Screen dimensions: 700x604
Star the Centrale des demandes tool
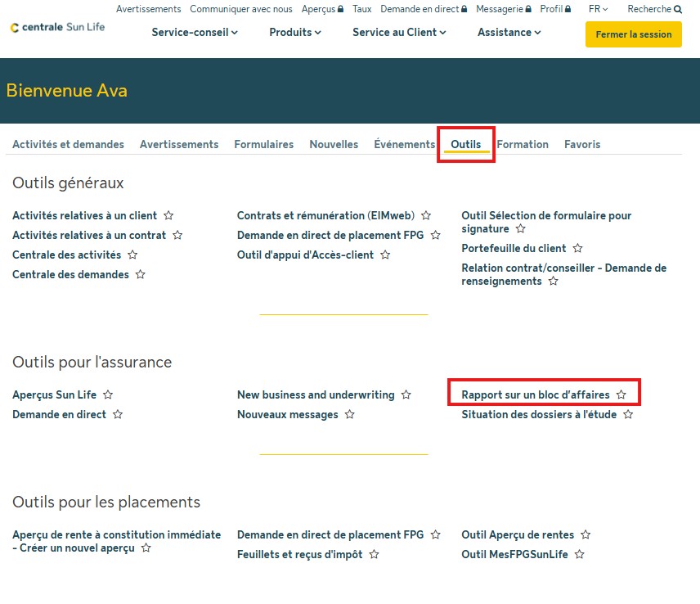tap(140, 275)
